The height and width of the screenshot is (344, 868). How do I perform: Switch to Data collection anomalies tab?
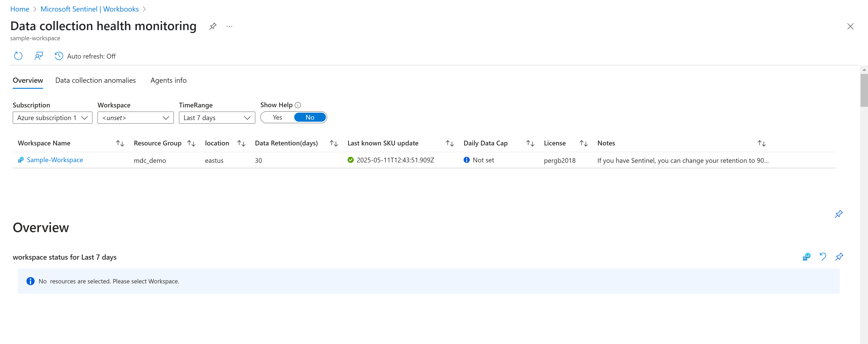click(95, 80)
